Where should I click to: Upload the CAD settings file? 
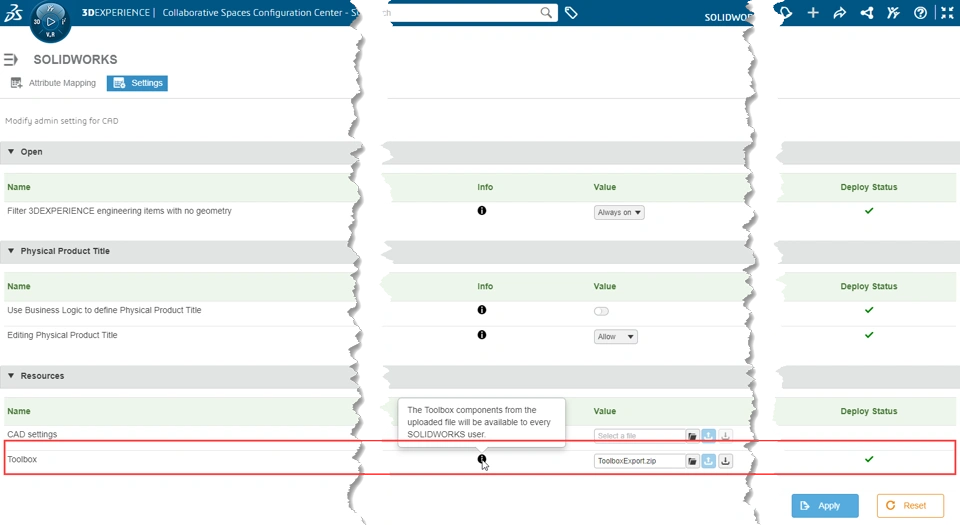coord(708,436)
